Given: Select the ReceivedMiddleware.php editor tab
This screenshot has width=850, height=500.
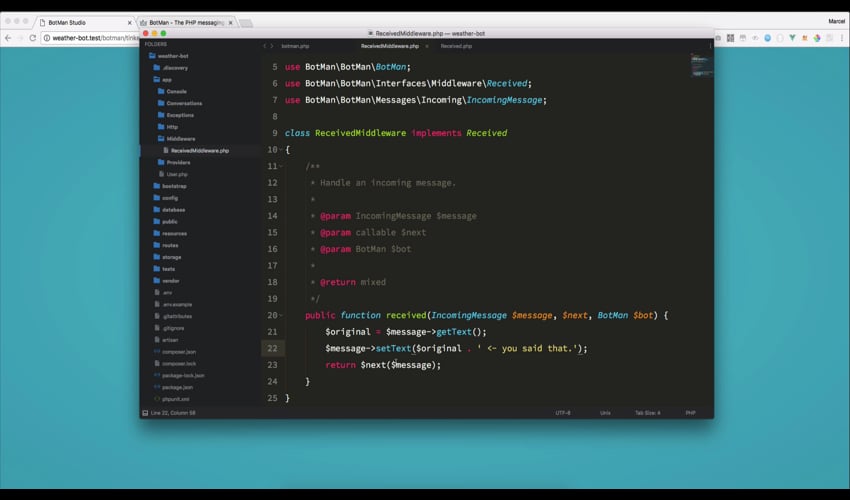Looking at the screenshot, I should [x=390, y=46].
